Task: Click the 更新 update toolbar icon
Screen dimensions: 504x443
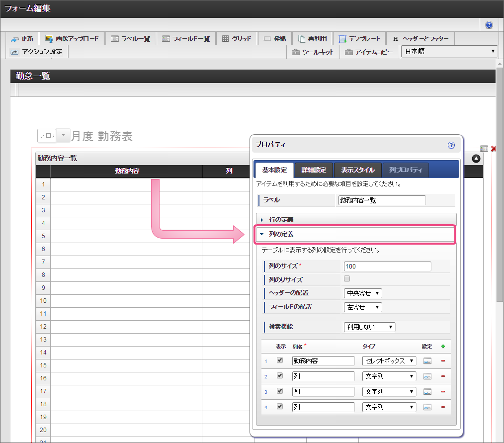Action: pyautogui.click(x=22, y=39)
